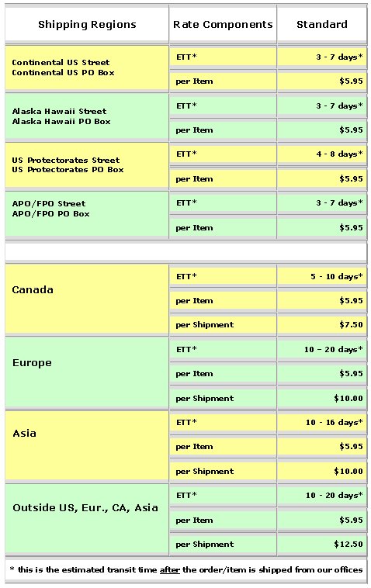Click Asia's per Shipment label

coord(205,472)
